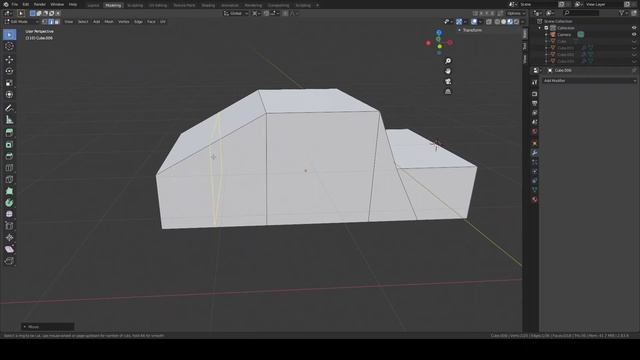Switch to edge select mode

tap(51, 22)
